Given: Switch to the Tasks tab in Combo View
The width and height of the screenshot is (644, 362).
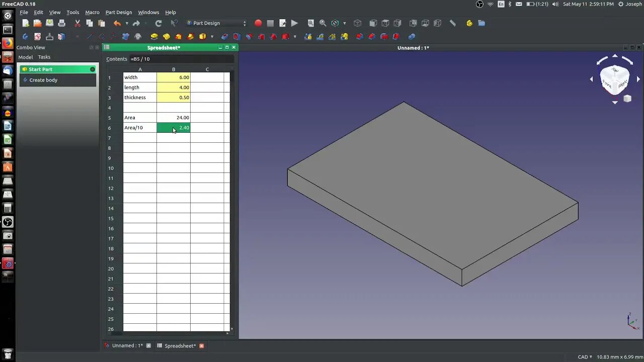Looking at the screenshot, I should click(44, 57).
